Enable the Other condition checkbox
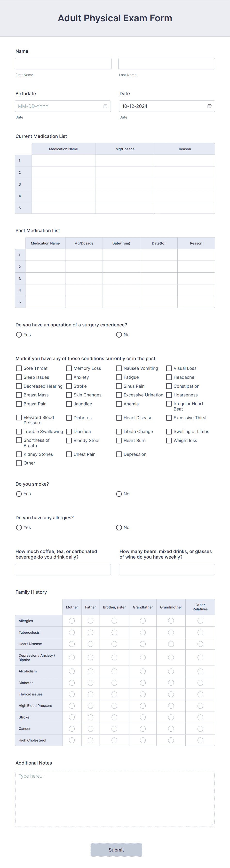 [19, 463]
